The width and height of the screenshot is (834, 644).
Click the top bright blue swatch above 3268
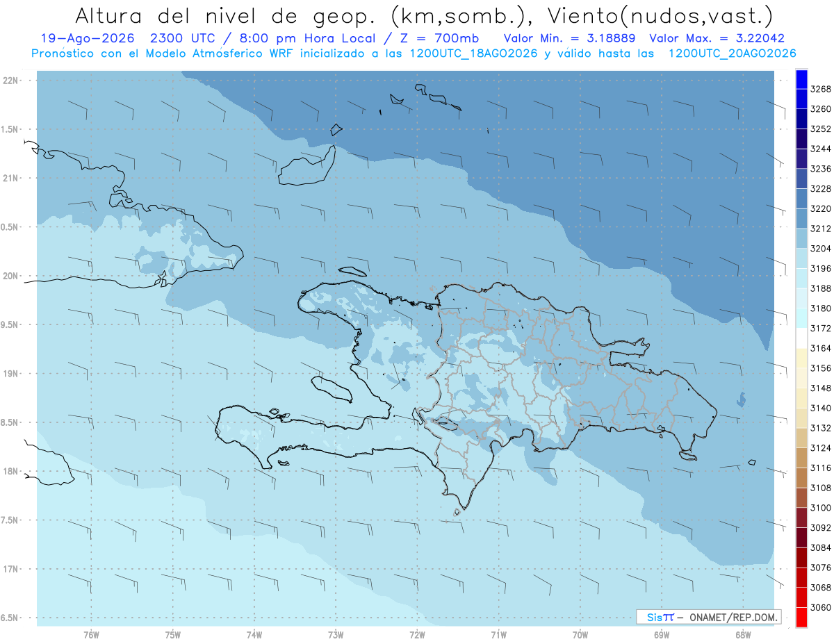point(801,79)
